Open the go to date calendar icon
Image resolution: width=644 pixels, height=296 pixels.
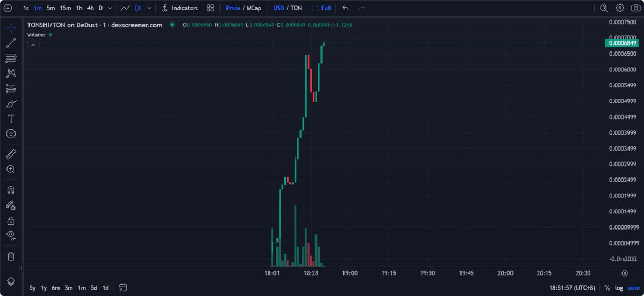point(123,288)
